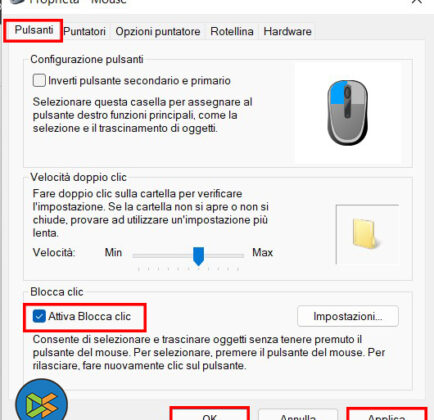Uncheck Attiva Blocca clic checkbox
The width and height of the screenshot is (434, 420).
39,316
